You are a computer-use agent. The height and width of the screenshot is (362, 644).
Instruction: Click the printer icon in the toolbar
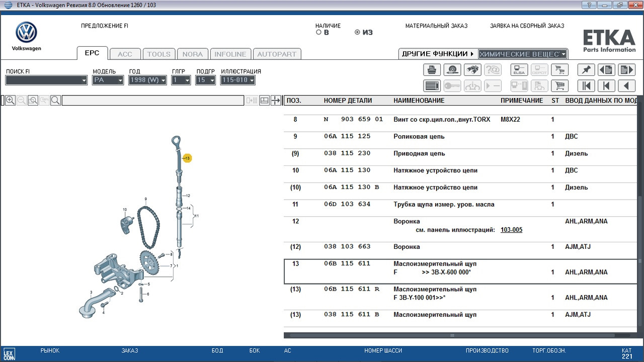coord(432,70)
